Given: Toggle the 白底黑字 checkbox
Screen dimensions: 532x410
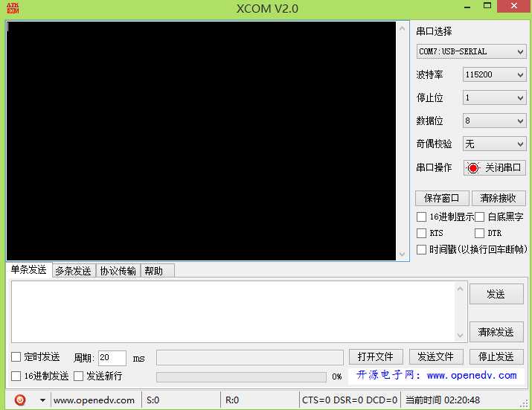Looking at the screenshot, I should 479,217.
